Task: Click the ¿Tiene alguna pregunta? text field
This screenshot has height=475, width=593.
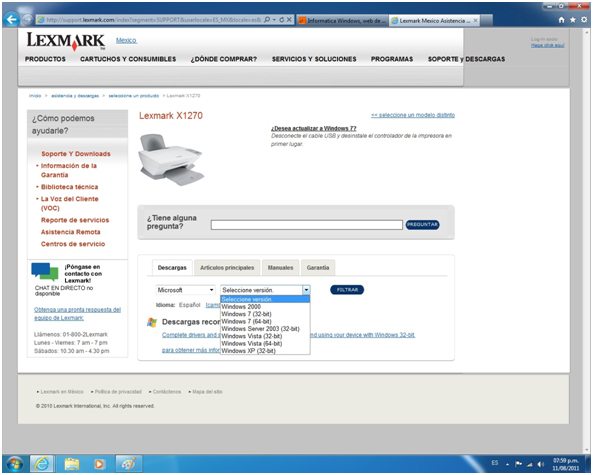Action: (x=306, y=225)
